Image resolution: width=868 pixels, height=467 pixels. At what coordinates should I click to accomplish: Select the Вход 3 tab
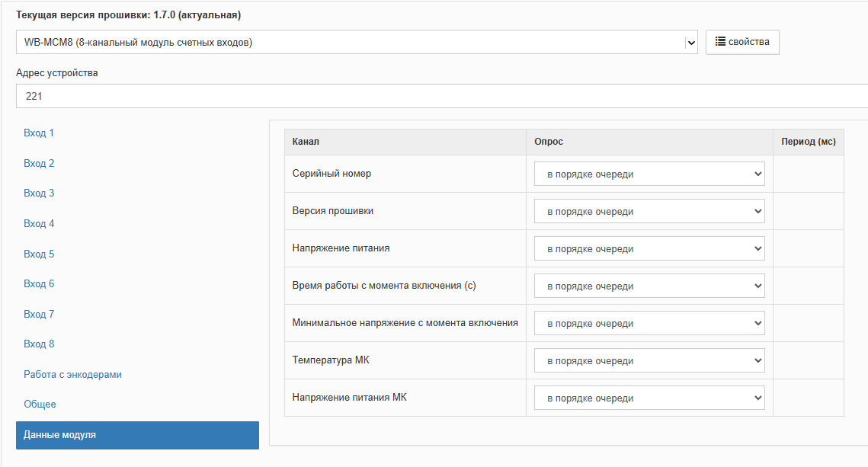click(39, 194)
